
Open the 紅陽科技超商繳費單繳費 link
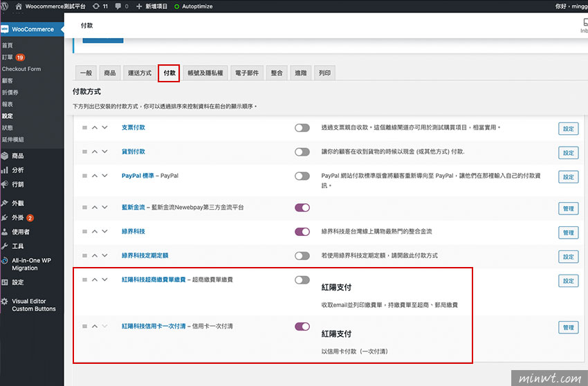click(154, 279)
